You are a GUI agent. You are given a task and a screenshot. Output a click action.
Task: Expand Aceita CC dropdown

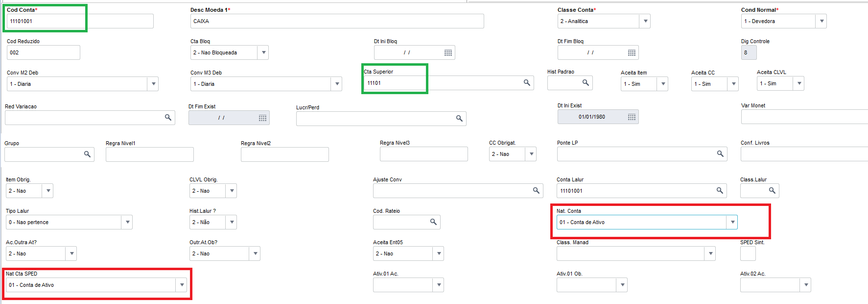(733, 84)
